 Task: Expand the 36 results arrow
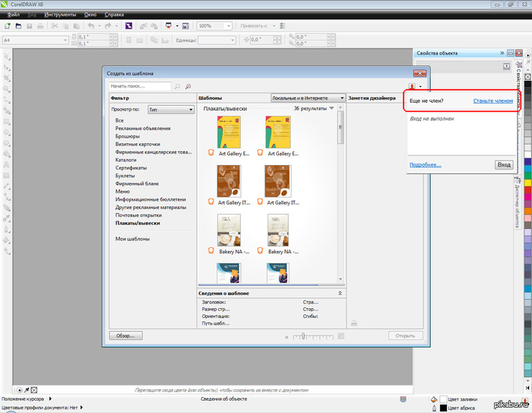[331, 108]
